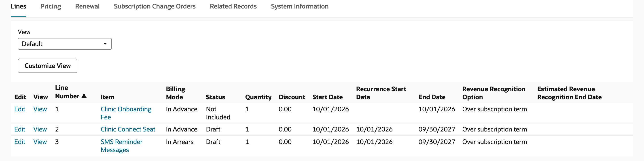The width and height of the screenshot is (644, 161).
Task: Click the Edit column header
Action: point(20,97)
